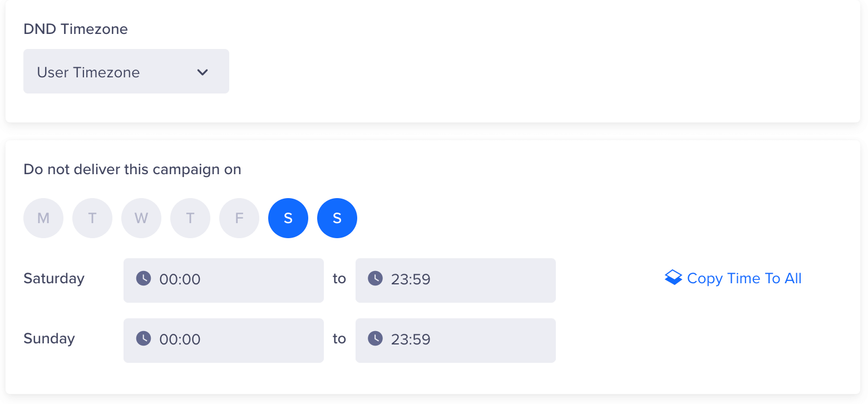The height and width of the screenshot is (404, 868).
Task: Click clock icon in Saturday start time field
Action: 144,278
